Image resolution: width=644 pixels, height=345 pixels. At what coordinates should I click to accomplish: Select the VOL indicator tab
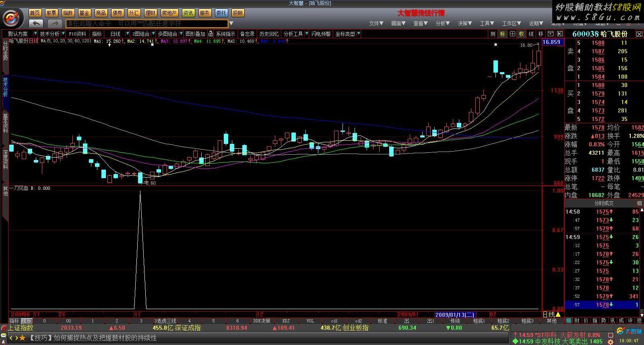310,321
